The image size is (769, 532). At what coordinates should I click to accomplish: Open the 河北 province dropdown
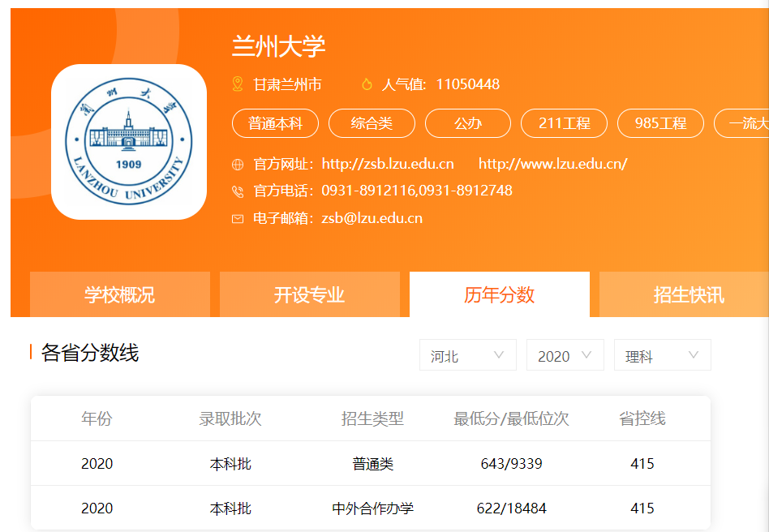[x=468, y=355]
